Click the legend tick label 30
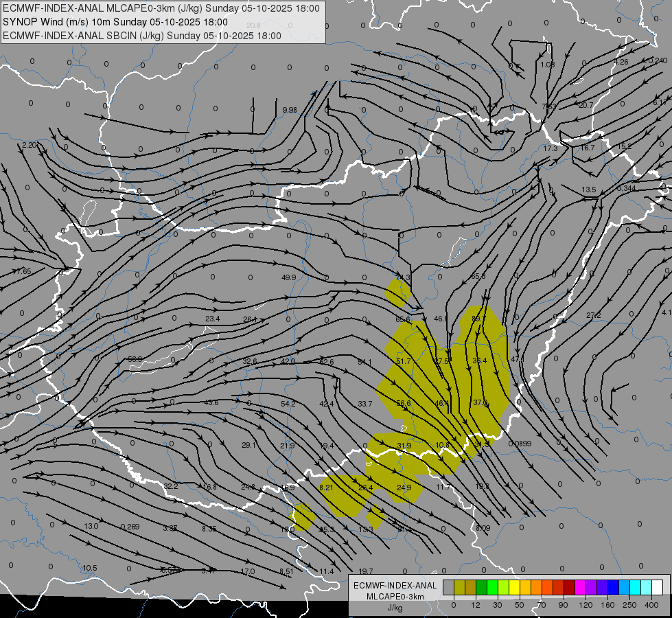 (x=497, y=605)
